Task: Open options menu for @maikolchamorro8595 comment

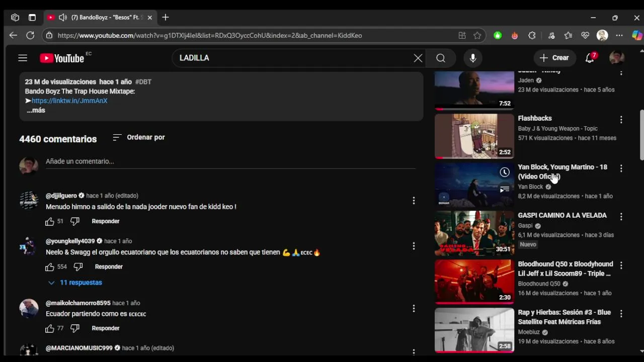Action: tap(414, 308)
